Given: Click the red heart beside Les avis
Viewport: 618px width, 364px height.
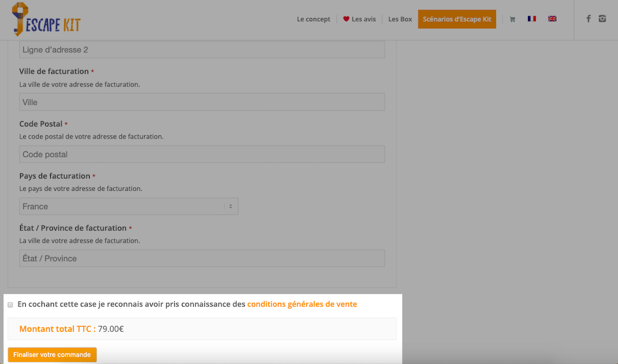Looking at the screenshot, I should pos(346,19).
